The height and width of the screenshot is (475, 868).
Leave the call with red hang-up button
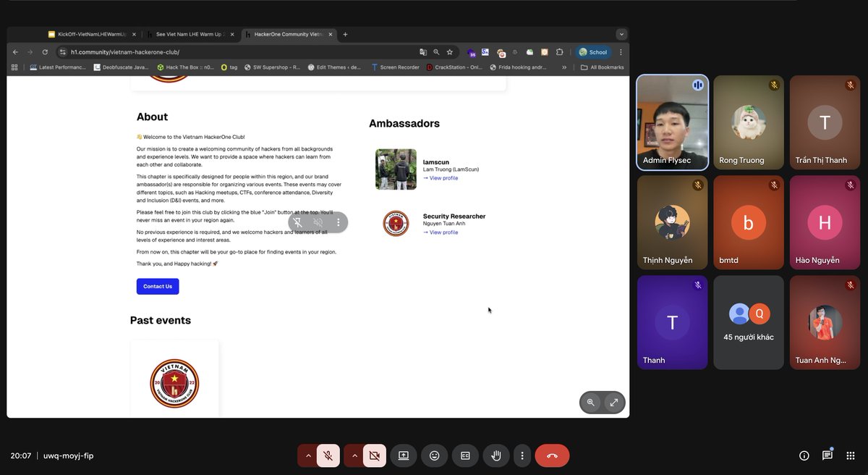[552, 455]
